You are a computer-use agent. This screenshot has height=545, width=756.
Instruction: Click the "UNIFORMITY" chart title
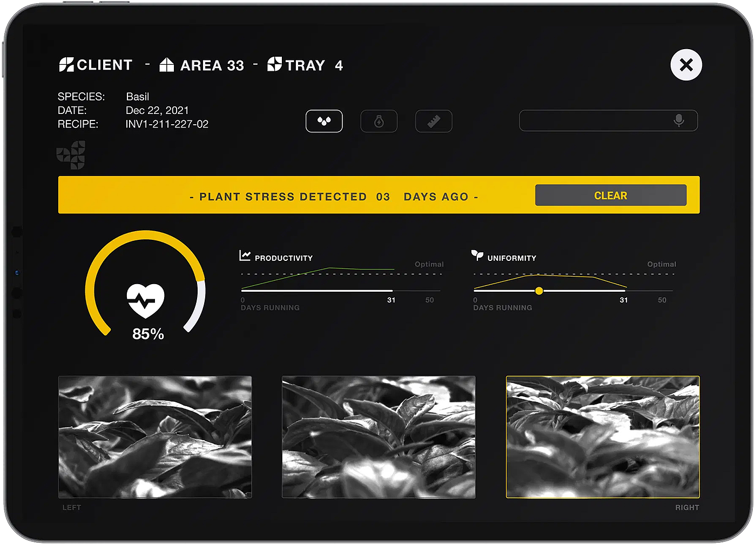coord(512,258)
